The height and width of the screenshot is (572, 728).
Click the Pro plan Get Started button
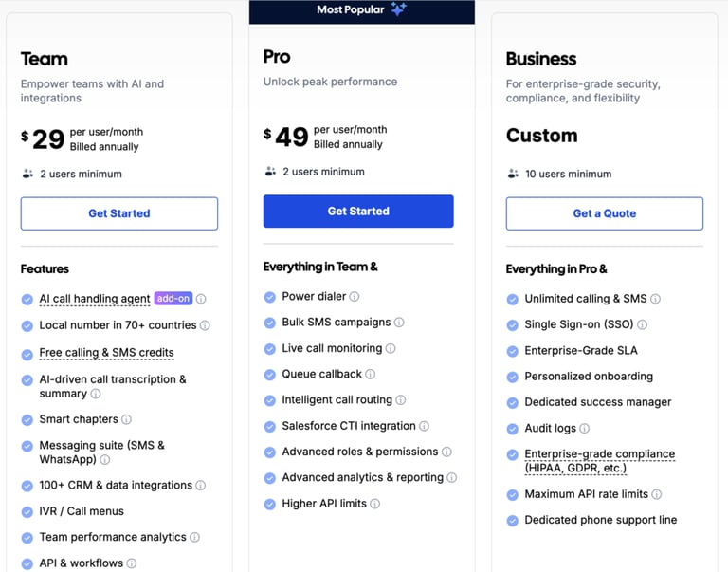tap(358, 212)
